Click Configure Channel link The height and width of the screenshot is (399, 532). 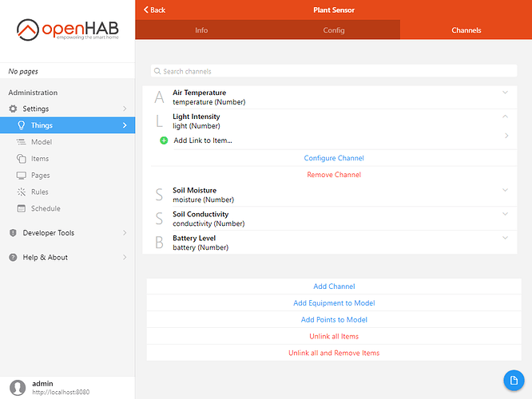(334, 158)
